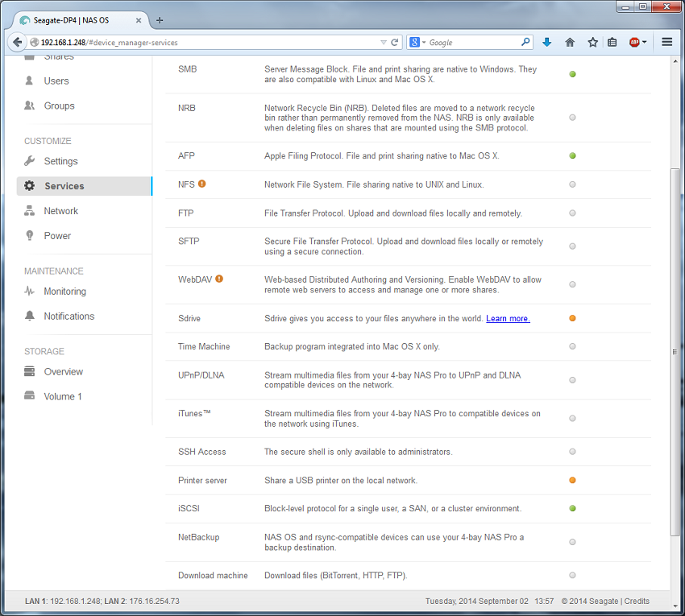This screenshot has width=685, height=616.
Task: Open the search engine selector dropdown
Action: 417,43
